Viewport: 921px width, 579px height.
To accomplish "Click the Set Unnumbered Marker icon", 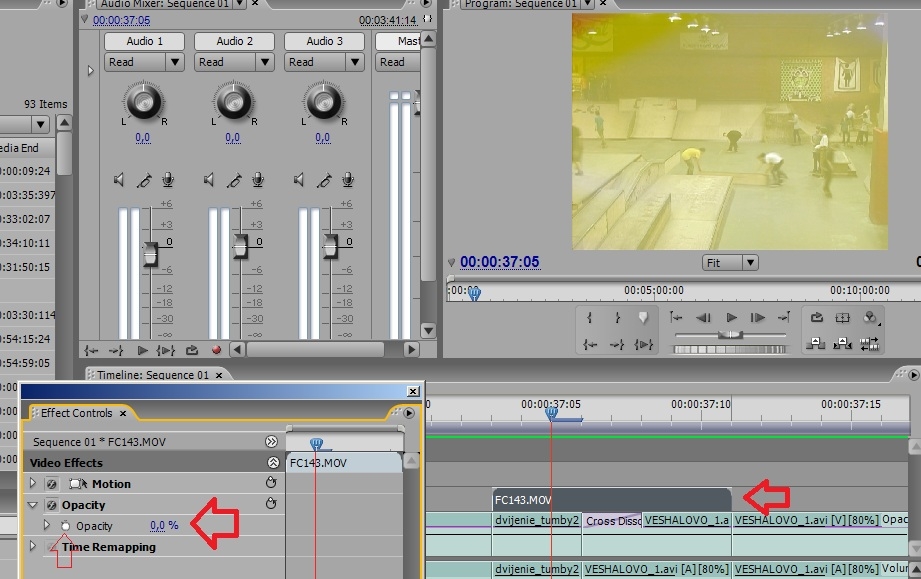I will tap(643, 318).
